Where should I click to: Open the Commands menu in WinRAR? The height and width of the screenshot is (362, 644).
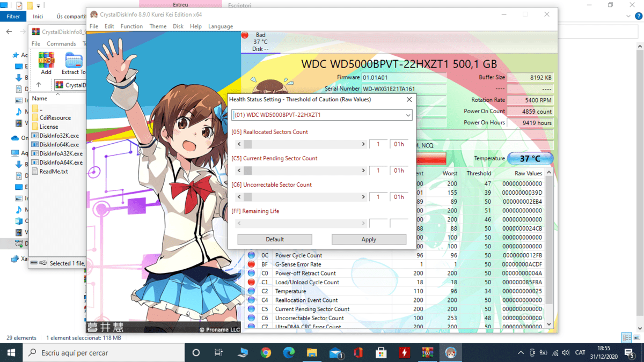pos(61,43)
